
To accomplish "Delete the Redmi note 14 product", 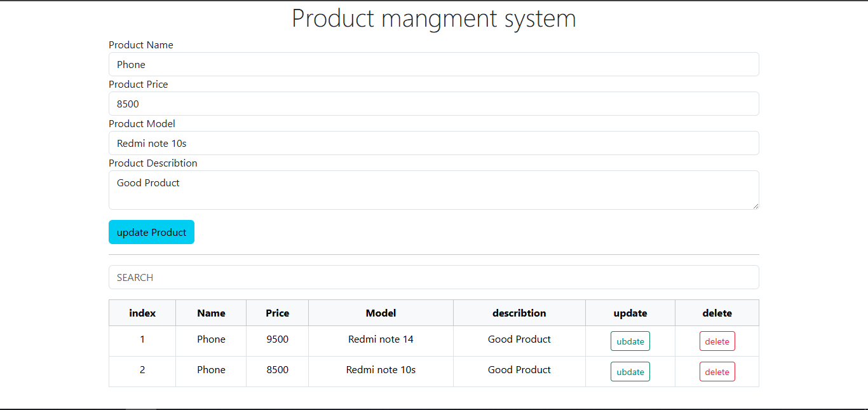I will 717,341.
